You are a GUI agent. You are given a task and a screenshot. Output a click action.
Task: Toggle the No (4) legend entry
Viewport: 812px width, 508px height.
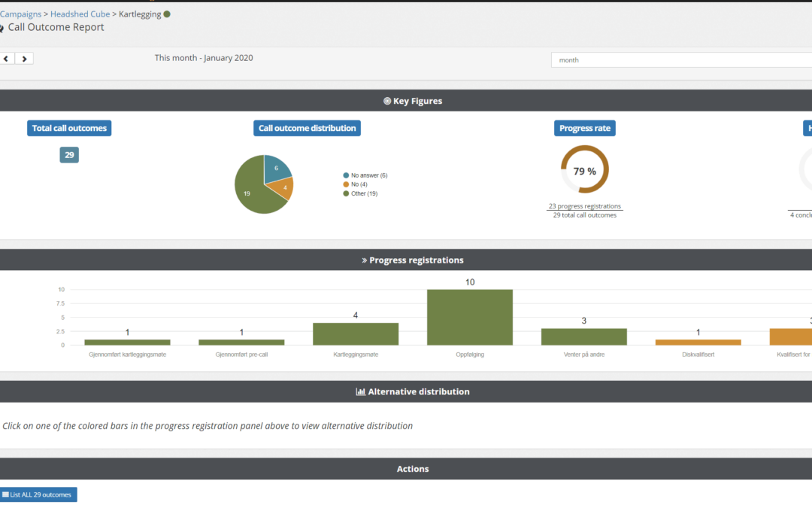coord(355,184)
